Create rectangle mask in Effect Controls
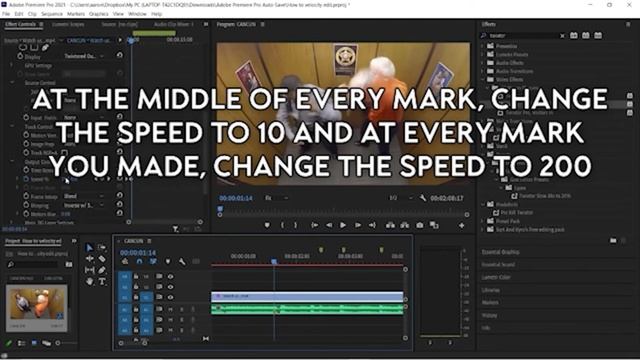This screenshot has height=360, width=640. [34, 47]
